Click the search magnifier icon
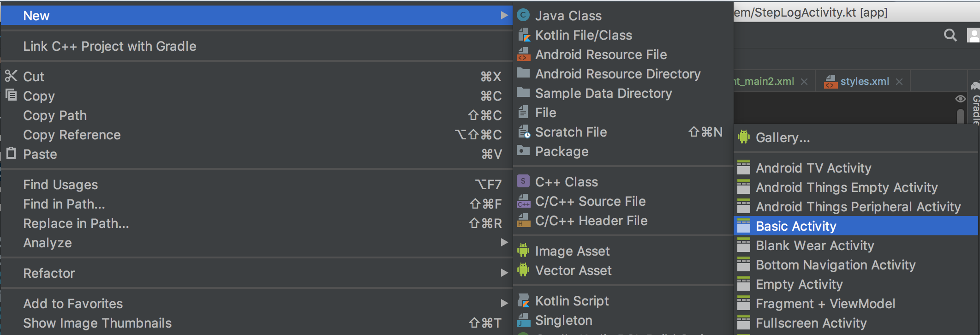 (950, 35)
